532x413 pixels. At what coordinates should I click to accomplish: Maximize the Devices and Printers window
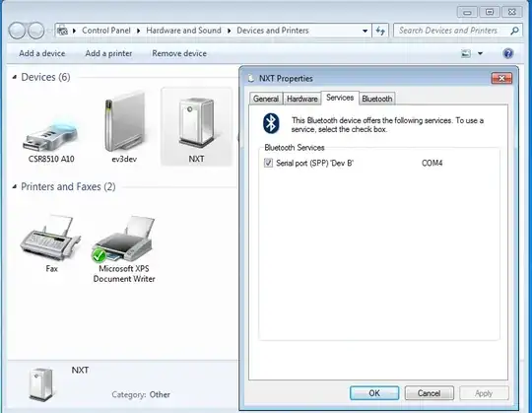point(490,12)
